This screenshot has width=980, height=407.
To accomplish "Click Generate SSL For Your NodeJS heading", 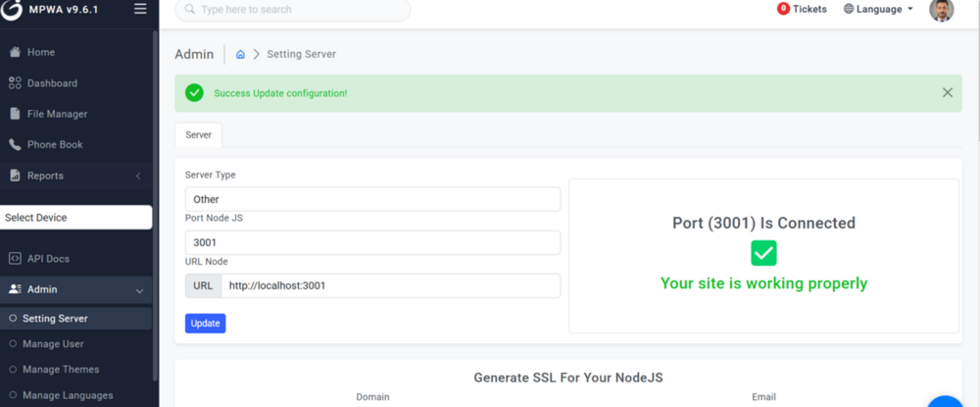I will point(568,378).
